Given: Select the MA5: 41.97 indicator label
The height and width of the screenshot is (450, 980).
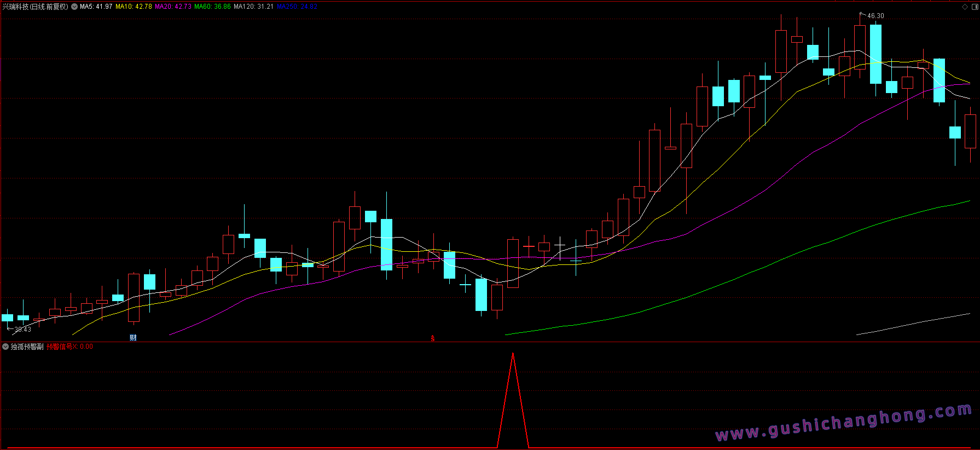Looking at the screenshot, I should (x=96, y=7).
